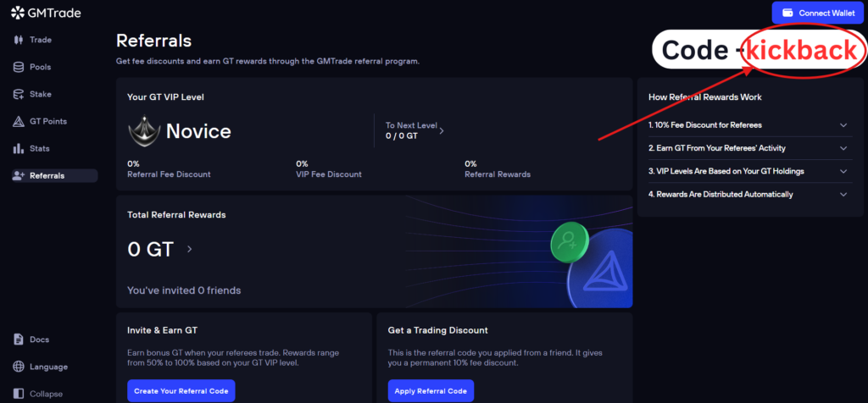Viewport: 868px width, 403px height.
Task: Click the wallet icon in Connect Wallet
Action: pyautogui.click(x=787, y=13)
